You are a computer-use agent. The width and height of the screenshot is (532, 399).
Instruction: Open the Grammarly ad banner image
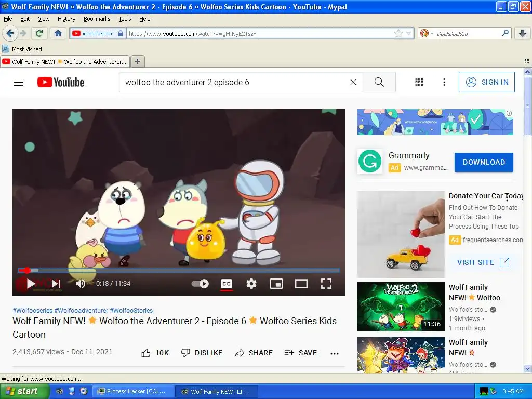coord(435,122)
